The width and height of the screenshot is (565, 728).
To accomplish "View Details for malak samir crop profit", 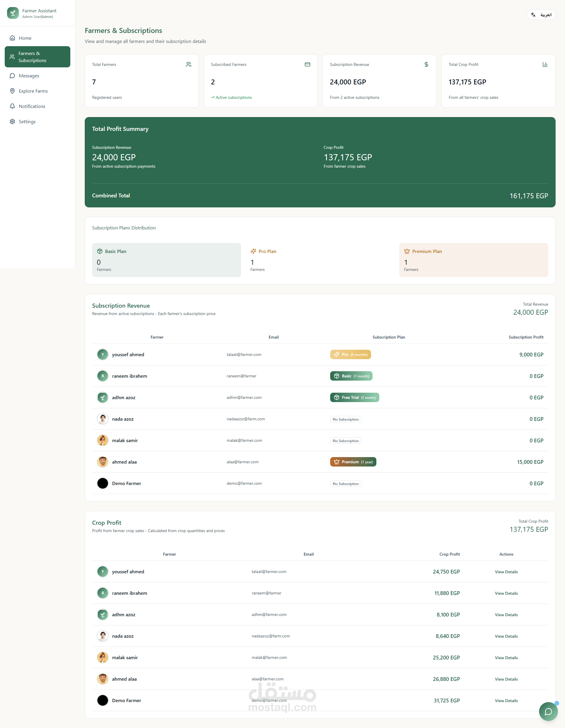I will 506,658.
